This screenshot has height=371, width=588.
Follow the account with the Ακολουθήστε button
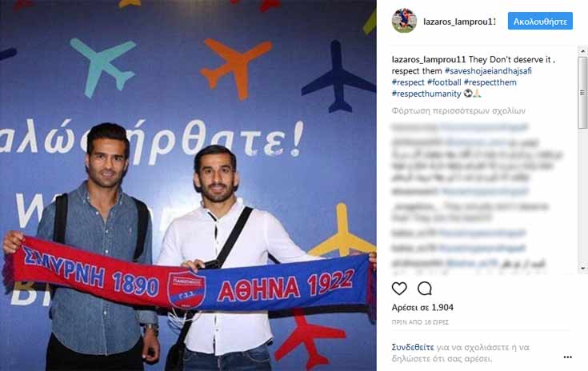click(x=540, y=21)
